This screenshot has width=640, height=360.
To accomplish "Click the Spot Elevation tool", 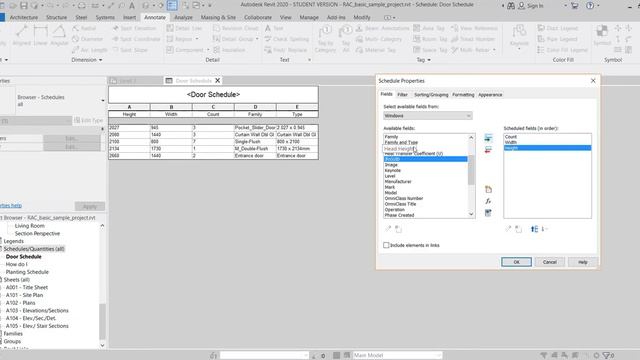I will [x=134, y=28].
